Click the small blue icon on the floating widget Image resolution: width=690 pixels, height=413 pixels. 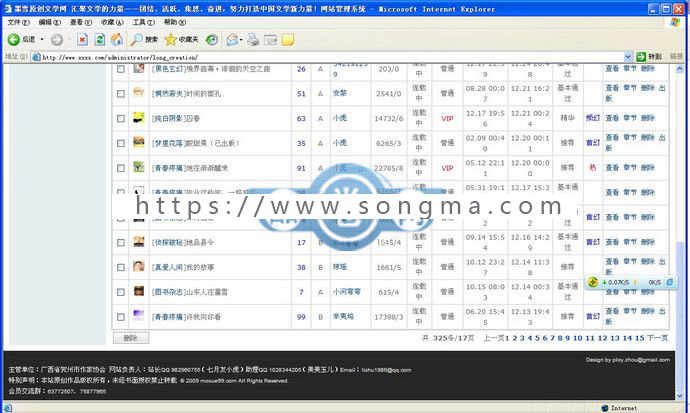click(x=669, y=282)
